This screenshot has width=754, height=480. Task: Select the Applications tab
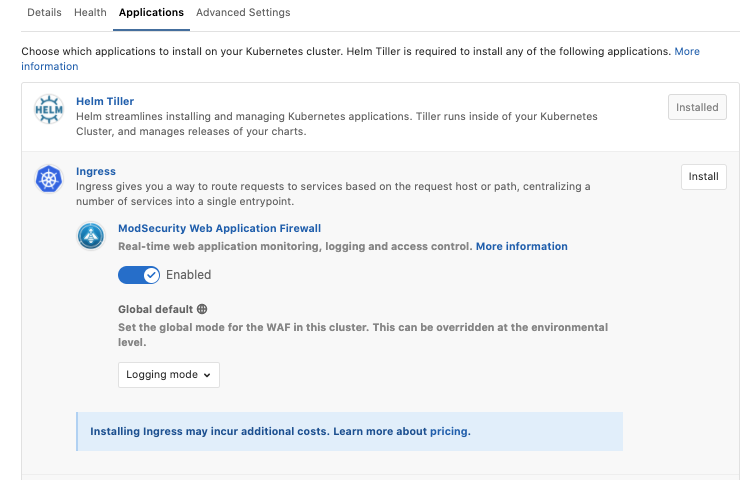tap(151, 13)
